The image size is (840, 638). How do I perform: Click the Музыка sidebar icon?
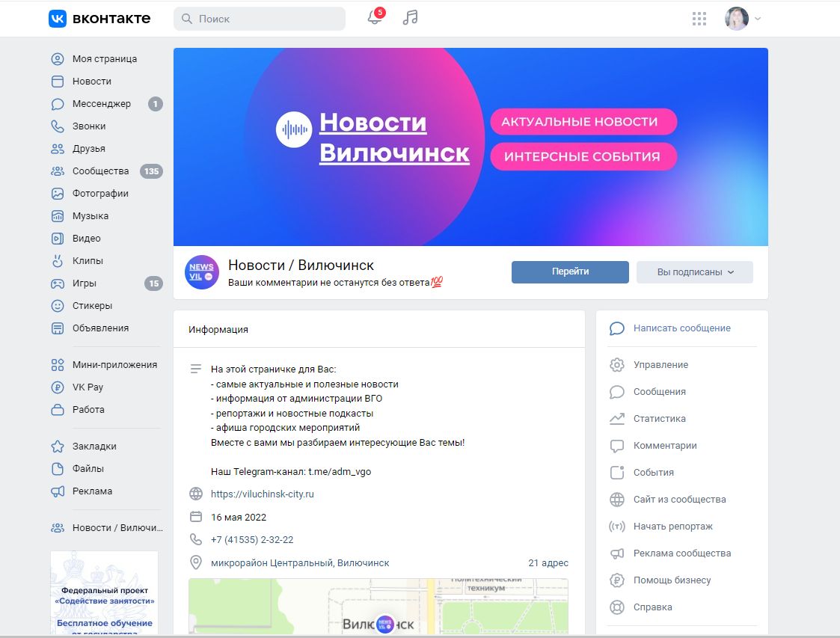click(x=58, y=216)
